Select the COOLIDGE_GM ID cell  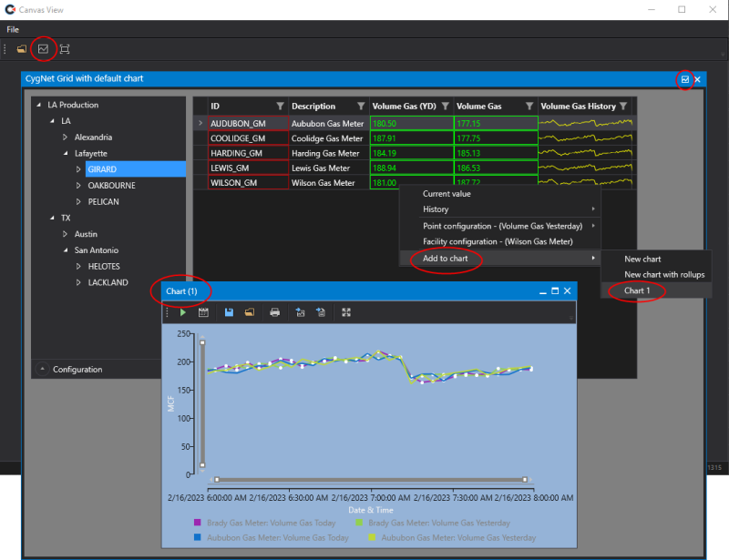coord(248,138)
